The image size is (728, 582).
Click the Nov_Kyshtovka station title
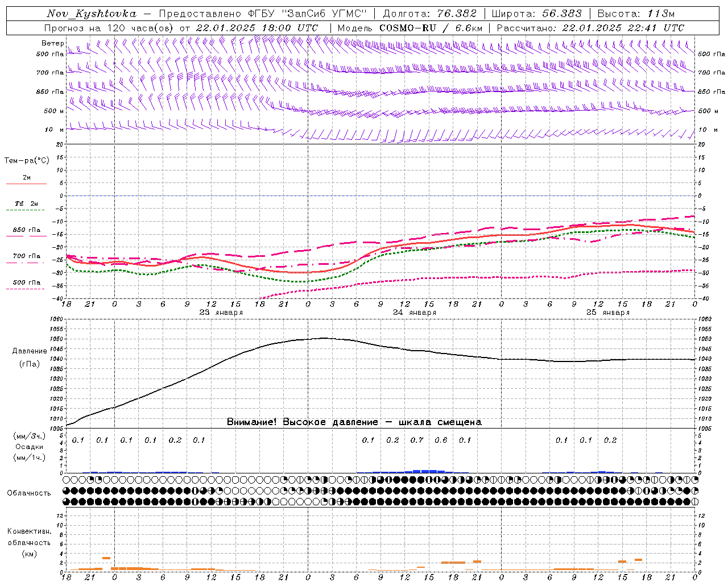pyautogui.click(x=92, y=14)
